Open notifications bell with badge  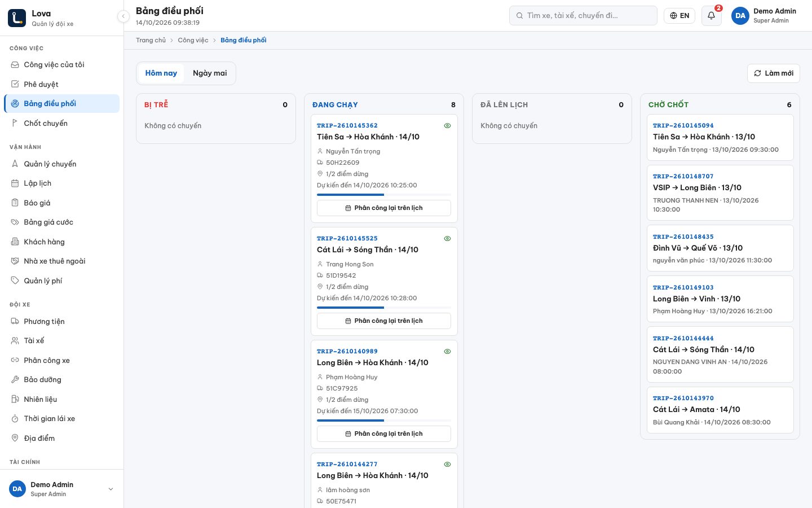[712, 16]
